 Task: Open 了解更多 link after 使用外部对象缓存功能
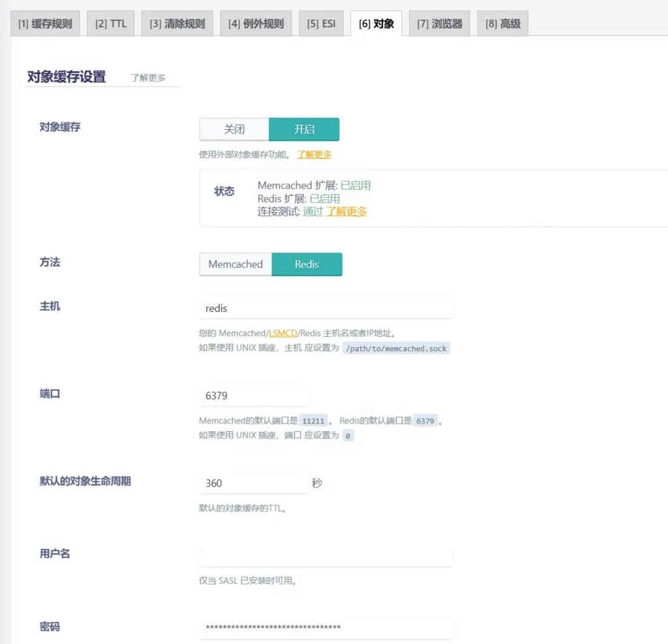pyautogui.click(x=314, y=155)
